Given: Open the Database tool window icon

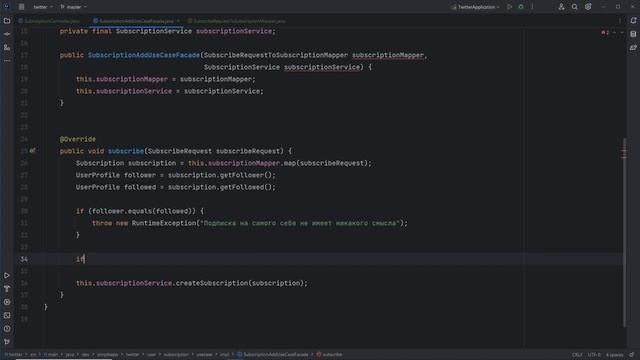Looking at the screenshot, I should [x=633, y=34].
